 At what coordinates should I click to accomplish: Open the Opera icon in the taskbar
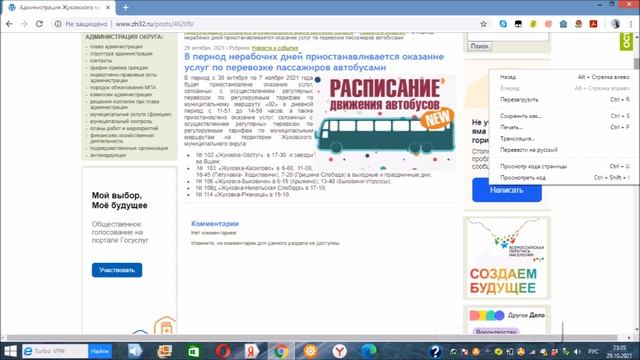223,351
